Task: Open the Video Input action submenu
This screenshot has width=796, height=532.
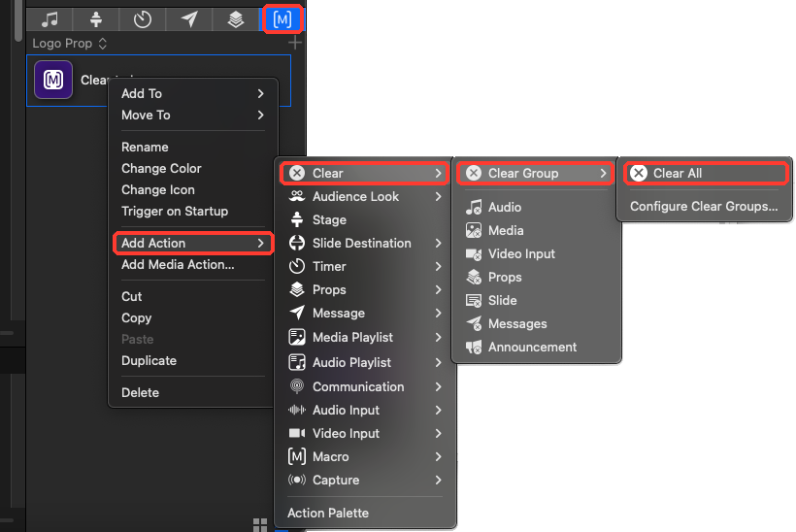Action: click(364, 433)
